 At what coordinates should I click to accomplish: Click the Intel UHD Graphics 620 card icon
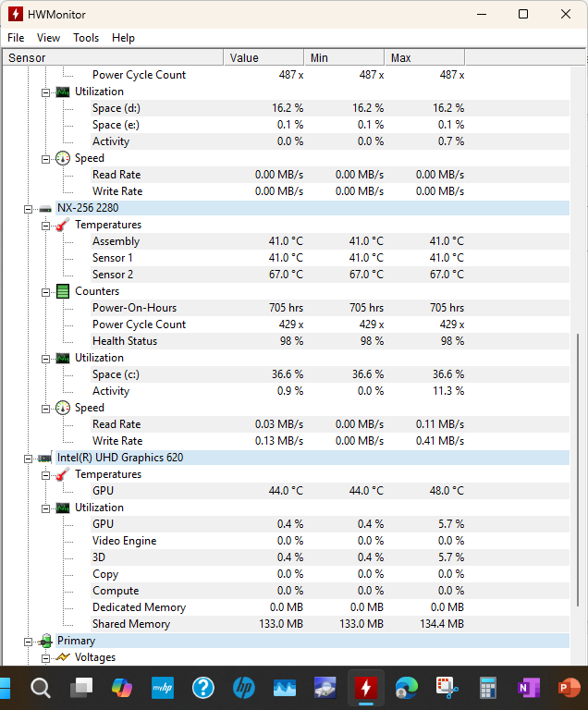(x=45, y=459)
